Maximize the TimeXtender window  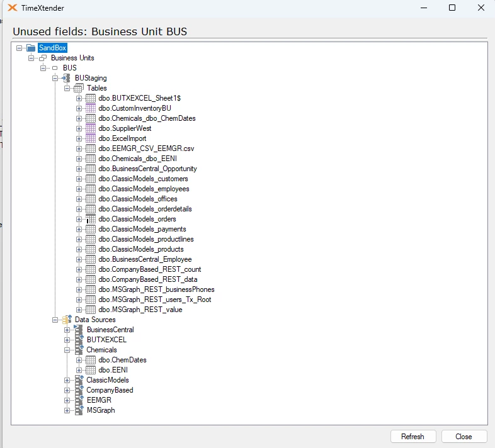[x=452, y=8]
